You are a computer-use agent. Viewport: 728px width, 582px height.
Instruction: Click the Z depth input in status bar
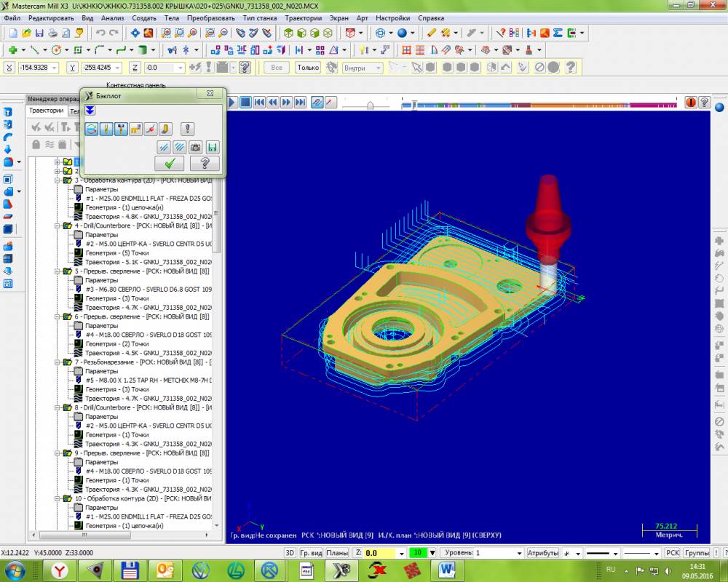(x=381, y=553)
